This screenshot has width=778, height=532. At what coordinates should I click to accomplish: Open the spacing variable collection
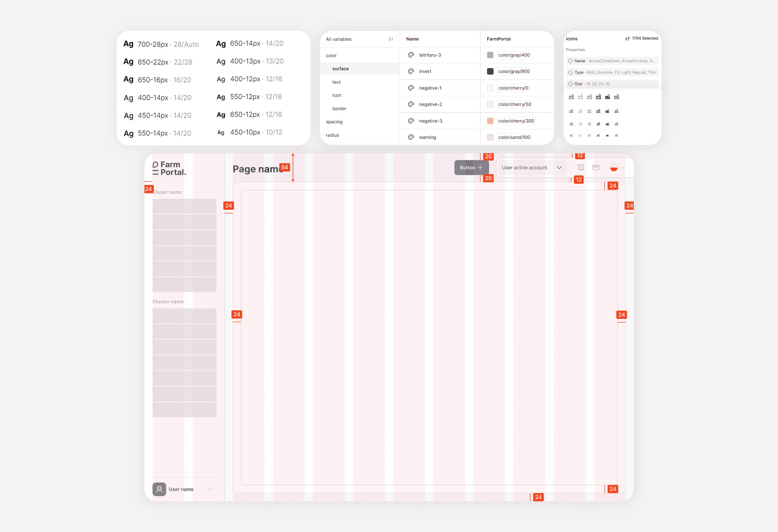[x=334, y=122]
